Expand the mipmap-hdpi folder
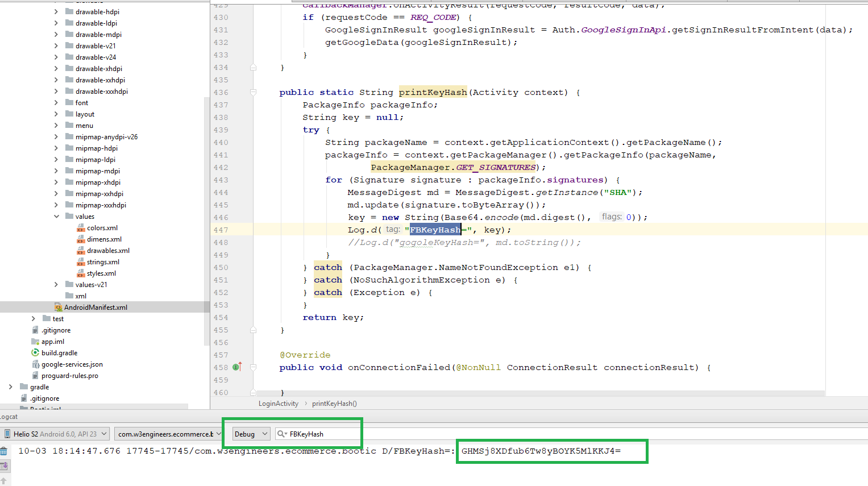This screenshot has width=868, height=486. (x=56, y=148)
